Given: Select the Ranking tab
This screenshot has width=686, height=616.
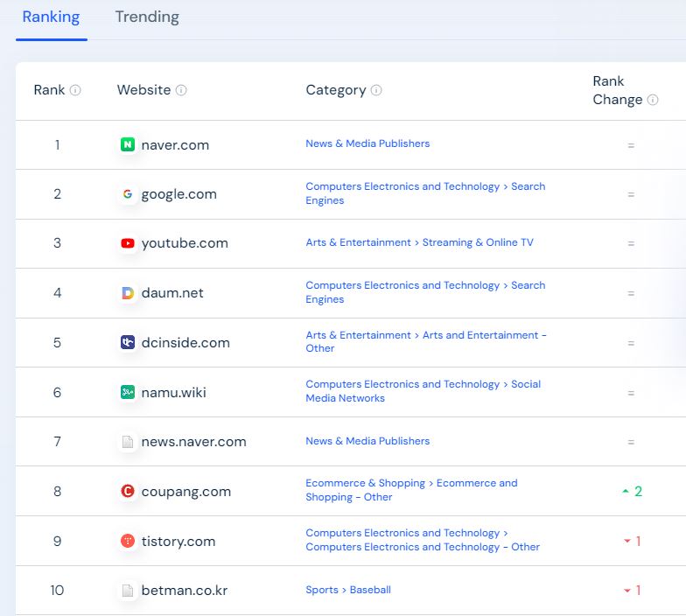Looking at the screenshot, I should click(51, 17).
